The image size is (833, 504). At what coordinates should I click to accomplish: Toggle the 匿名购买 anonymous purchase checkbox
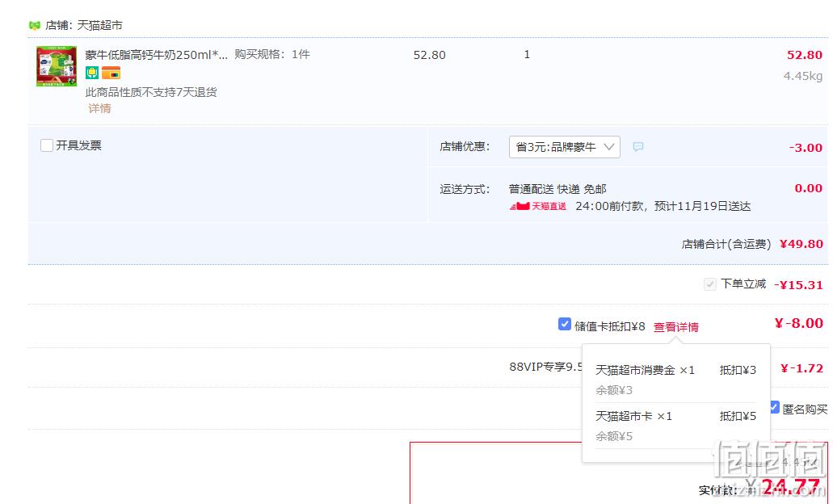pyautogui.click(x=774, y=408)
